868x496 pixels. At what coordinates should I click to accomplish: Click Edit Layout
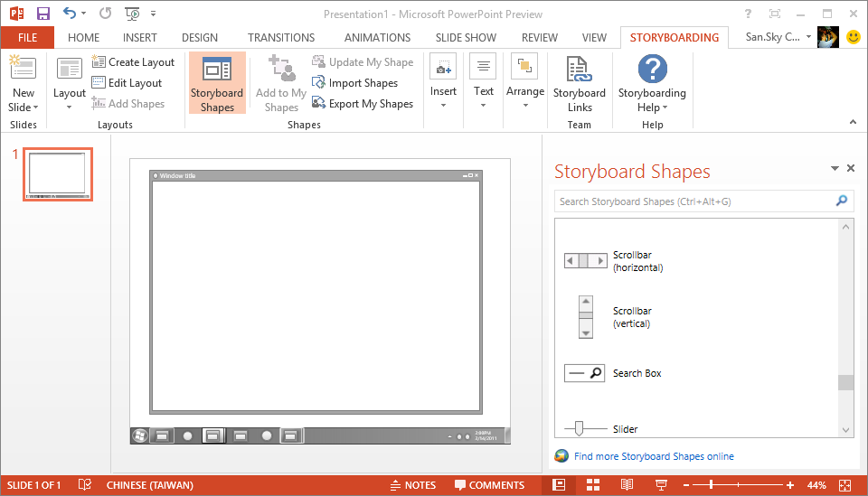pyautogui.click(x=127, y=83)
